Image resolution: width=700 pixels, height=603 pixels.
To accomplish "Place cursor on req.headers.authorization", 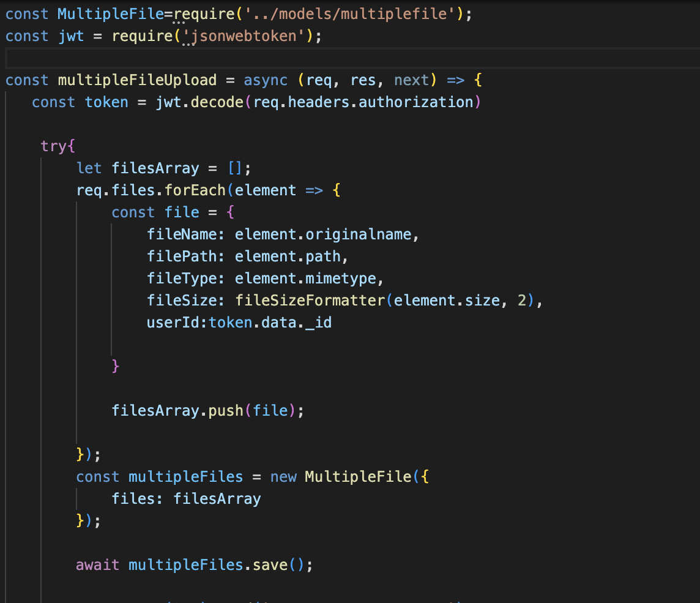I will pyautogui.click(x=364, y=102).
